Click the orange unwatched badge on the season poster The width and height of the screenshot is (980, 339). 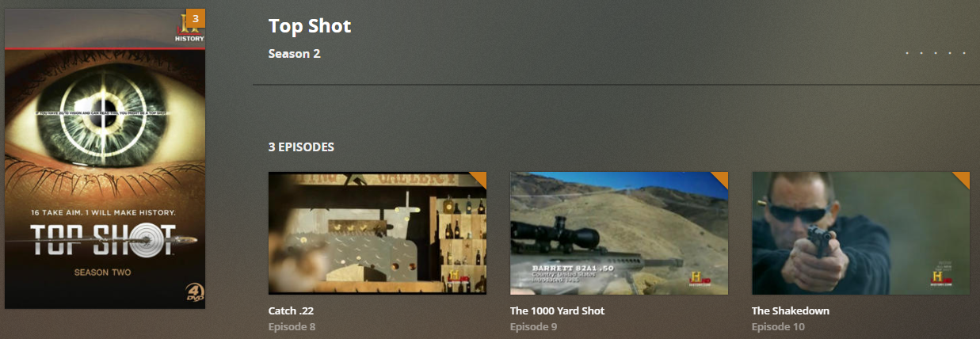tap(195, 18)
